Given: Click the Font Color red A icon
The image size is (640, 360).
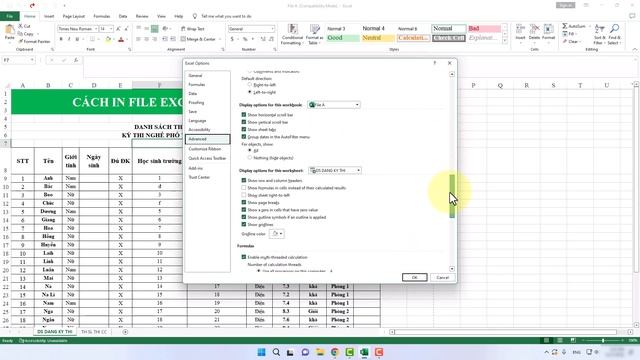Looking at the screenshot, I should pyautogui.click(x=121, y=39).
